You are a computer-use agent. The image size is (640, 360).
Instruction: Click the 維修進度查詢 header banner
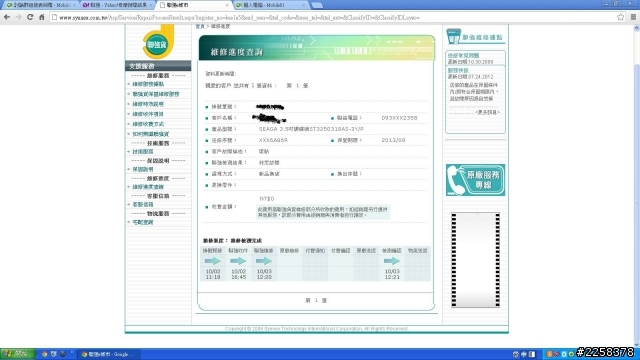(317, 48)
